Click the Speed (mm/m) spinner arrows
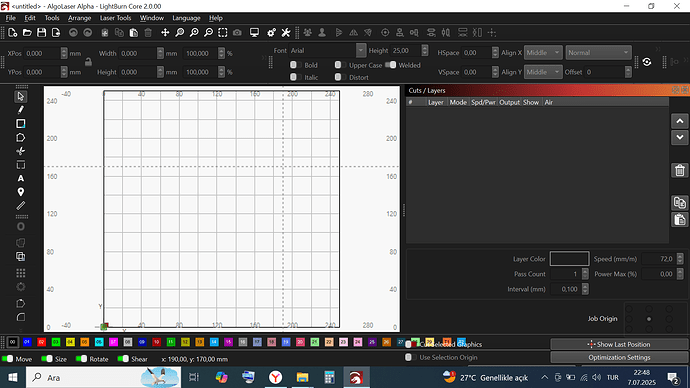 (680, 259)
